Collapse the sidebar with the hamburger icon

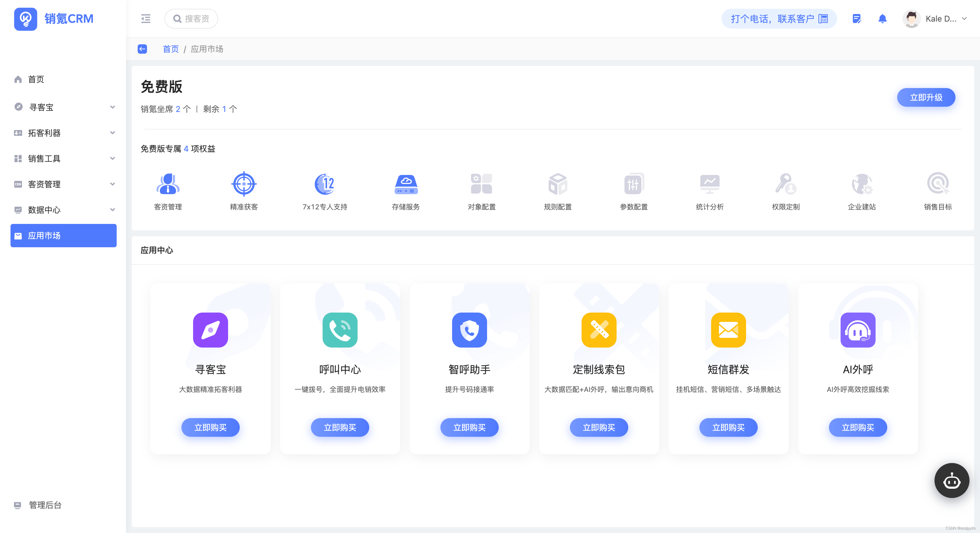146,19
